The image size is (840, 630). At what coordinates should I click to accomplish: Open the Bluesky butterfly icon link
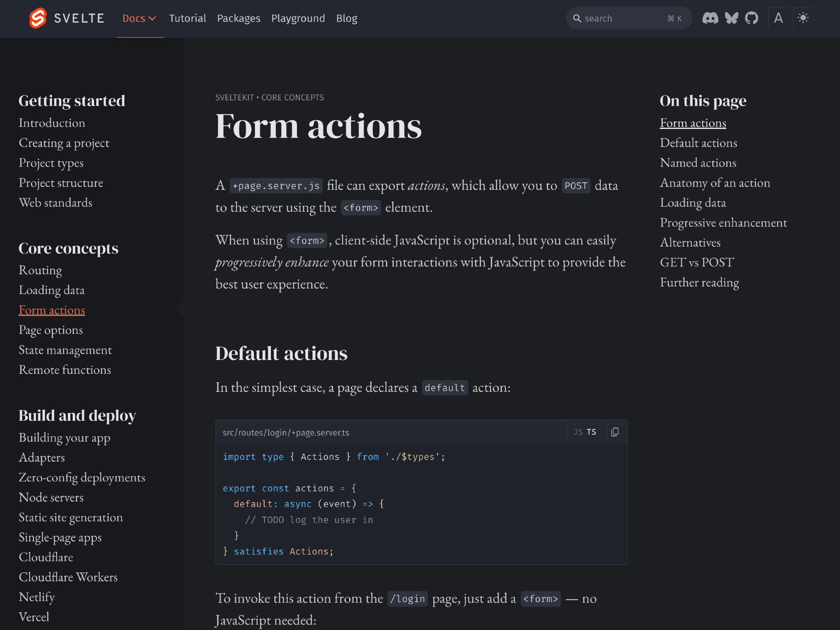(731, 18)
